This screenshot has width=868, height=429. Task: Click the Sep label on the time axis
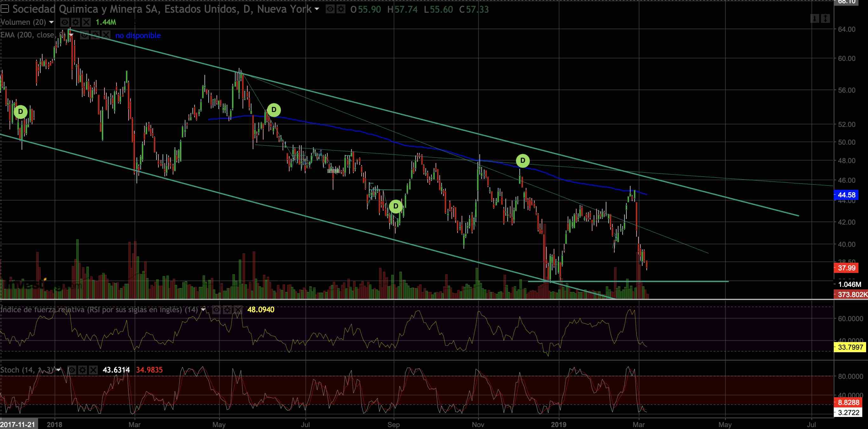point(394,425)
